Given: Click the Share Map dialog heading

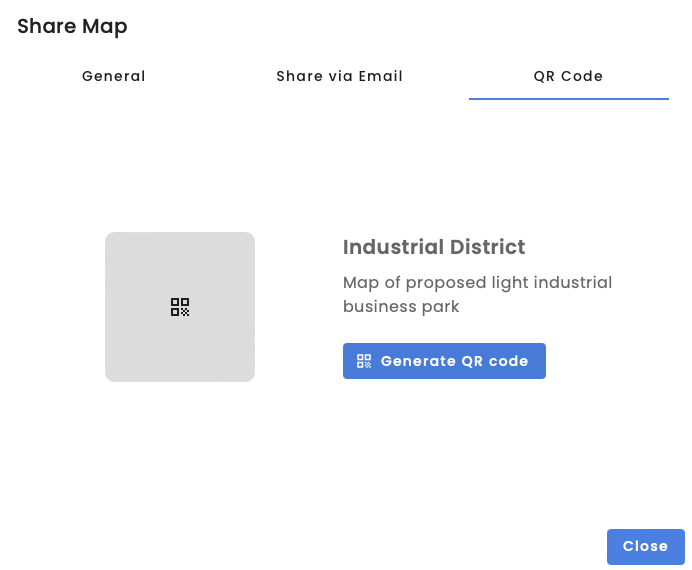Looking at the screenshot, I should pyautogui.click(x=72, y=26).
